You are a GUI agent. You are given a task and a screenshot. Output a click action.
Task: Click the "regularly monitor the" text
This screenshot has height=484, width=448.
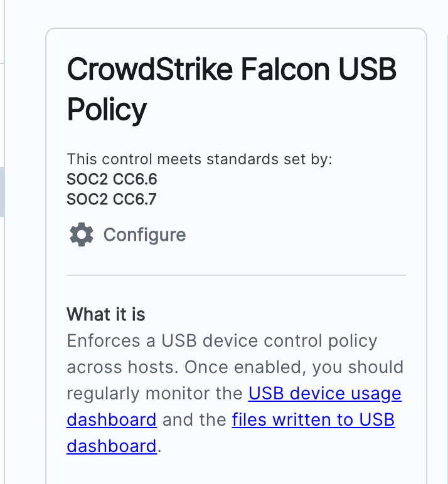point(154,394)
